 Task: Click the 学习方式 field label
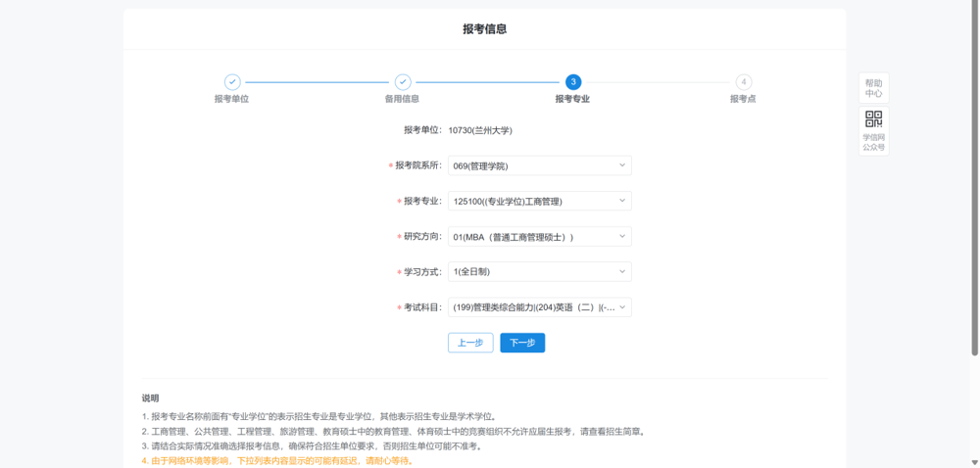pyautogui.click(x=423, y=271)
